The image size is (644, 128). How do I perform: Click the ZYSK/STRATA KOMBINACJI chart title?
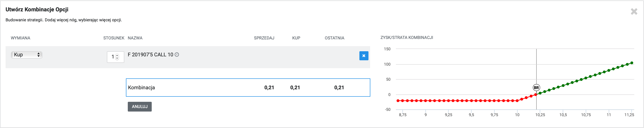coord(407,37)
